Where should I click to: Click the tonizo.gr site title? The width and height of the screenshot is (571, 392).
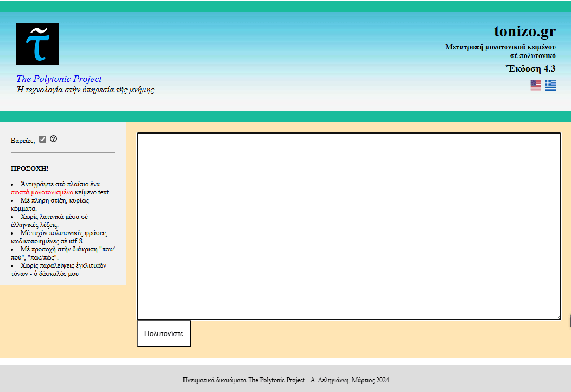[524, 31]
